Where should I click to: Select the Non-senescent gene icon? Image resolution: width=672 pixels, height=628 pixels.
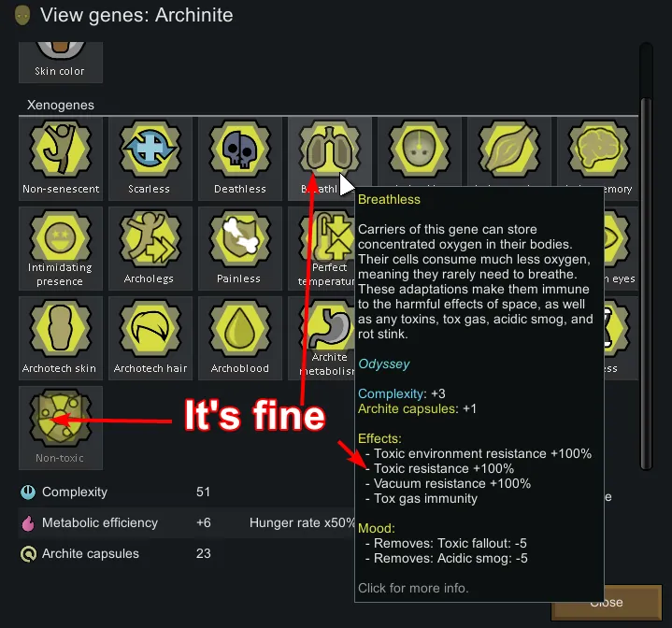coord(61,158)
